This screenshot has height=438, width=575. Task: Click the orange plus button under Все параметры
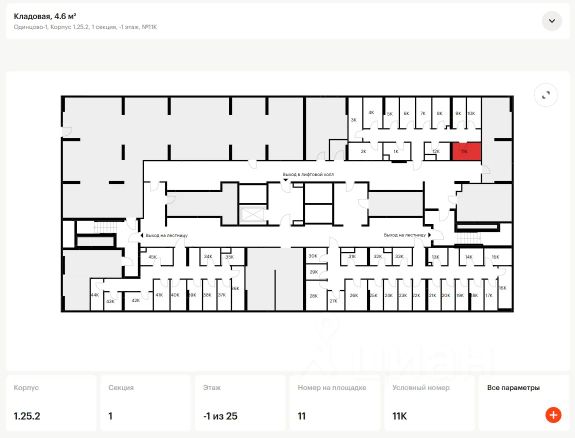tap(553, 415)
